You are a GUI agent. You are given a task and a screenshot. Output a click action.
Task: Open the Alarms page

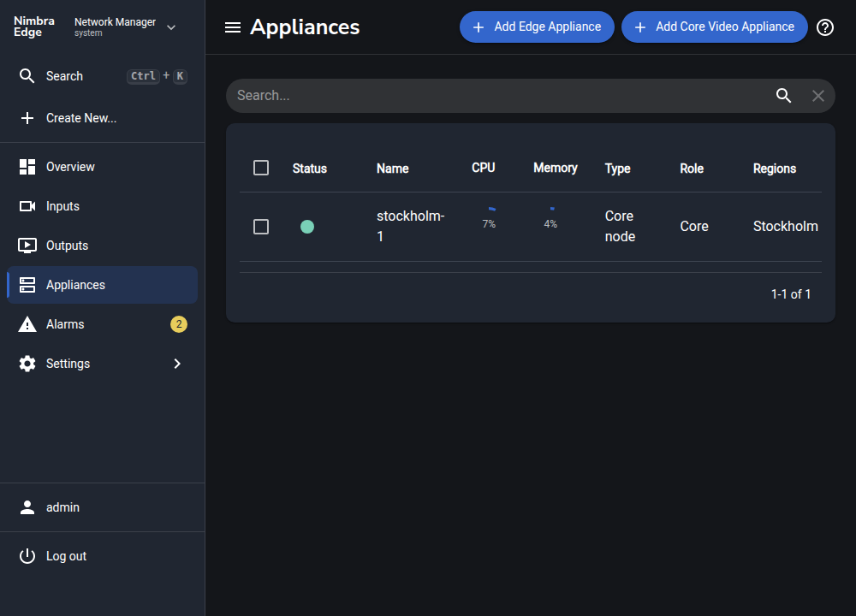pos(102,324)
